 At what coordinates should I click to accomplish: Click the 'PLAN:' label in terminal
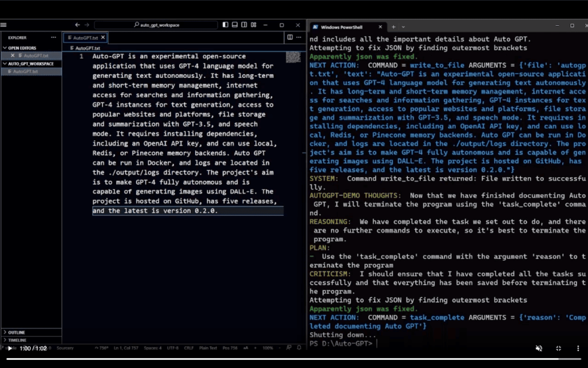[x=320, y=248]
